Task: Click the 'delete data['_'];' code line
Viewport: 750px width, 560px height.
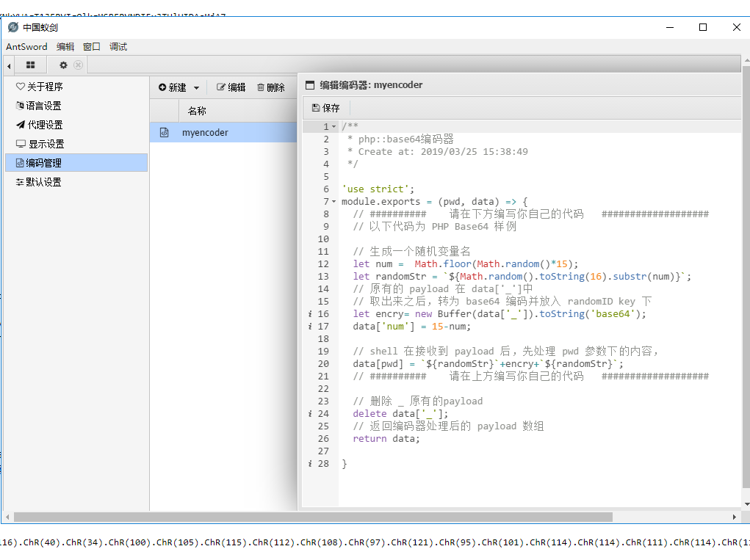Action: click(x=400, y=414)
